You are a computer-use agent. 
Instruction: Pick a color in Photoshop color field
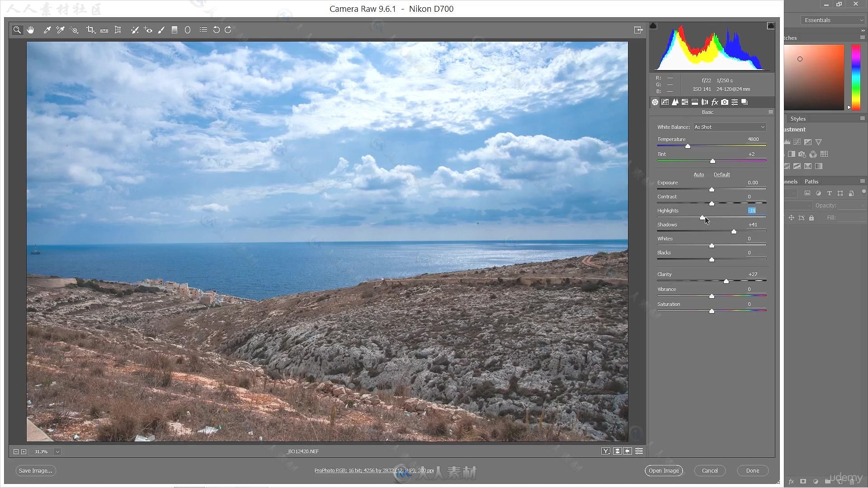point(814,77)
